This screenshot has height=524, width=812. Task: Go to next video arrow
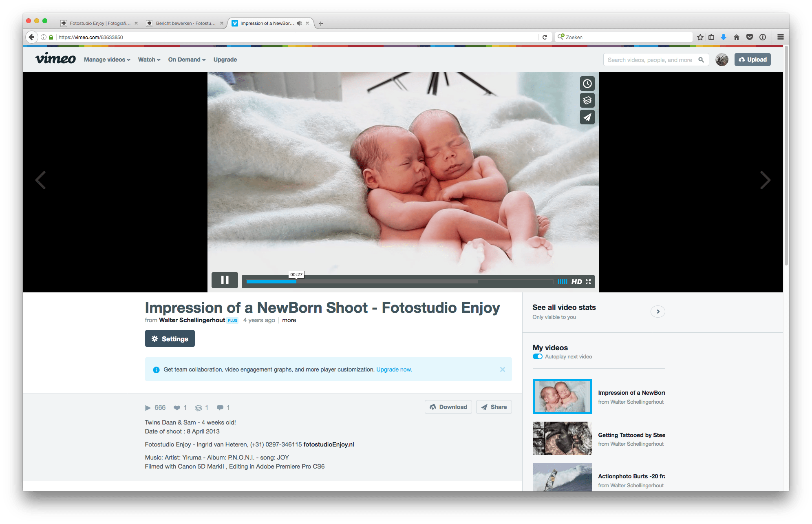tap(765, 180)
